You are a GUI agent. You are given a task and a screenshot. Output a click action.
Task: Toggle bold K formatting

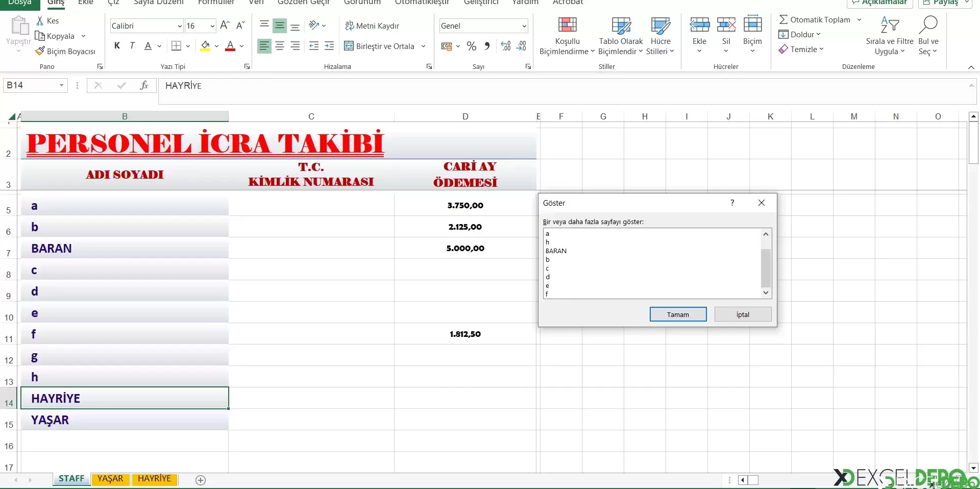pyautogui.click(x=117, y=46)
